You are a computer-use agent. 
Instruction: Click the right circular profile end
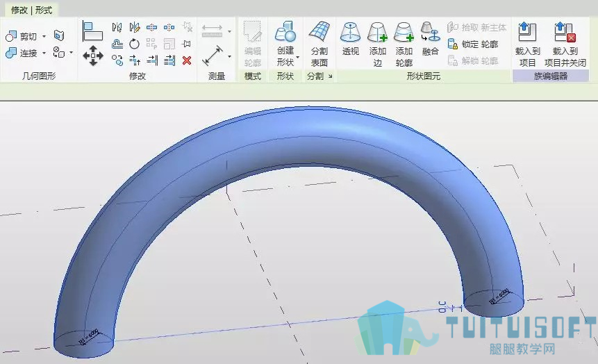point(494,304)
